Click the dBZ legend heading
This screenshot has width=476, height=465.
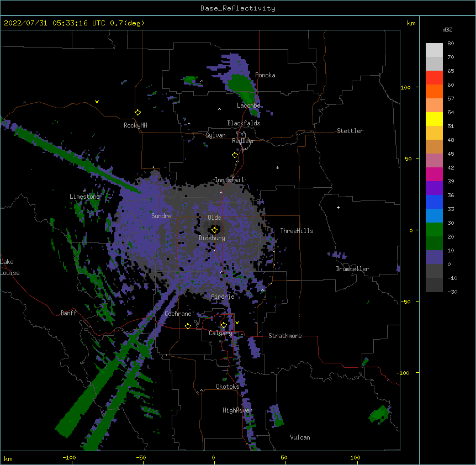pyautogui.click(x=447, y=29)
